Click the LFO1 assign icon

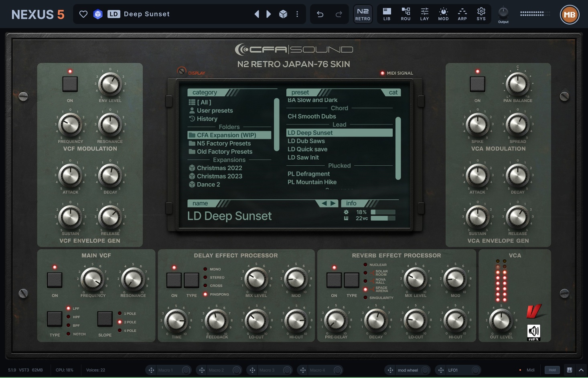point(440,370)
